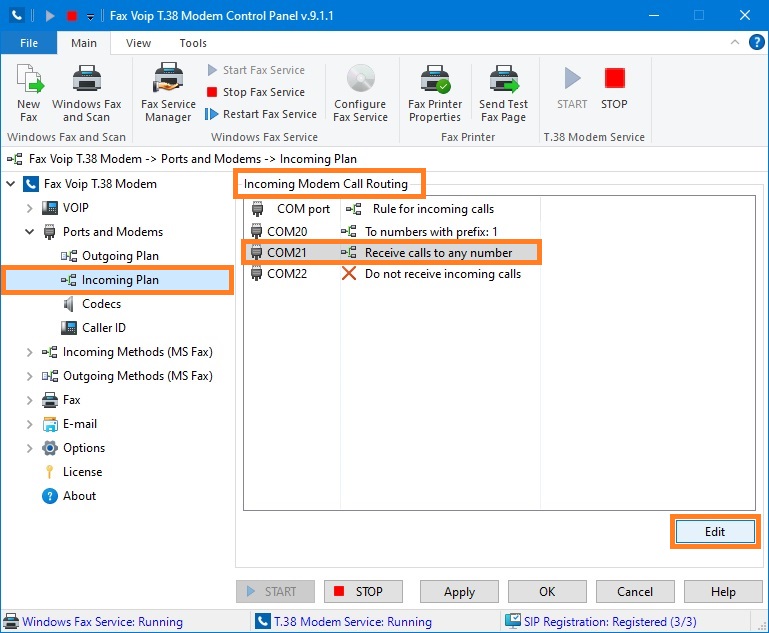Click the New Fax icon
The width and height of the screenshot is (769, 633).
click(x=29, y=78)
